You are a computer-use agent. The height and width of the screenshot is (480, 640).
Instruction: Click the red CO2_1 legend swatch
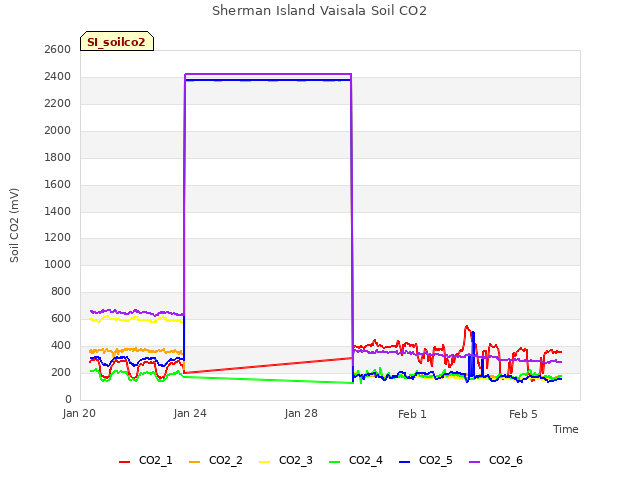(124, 462)
